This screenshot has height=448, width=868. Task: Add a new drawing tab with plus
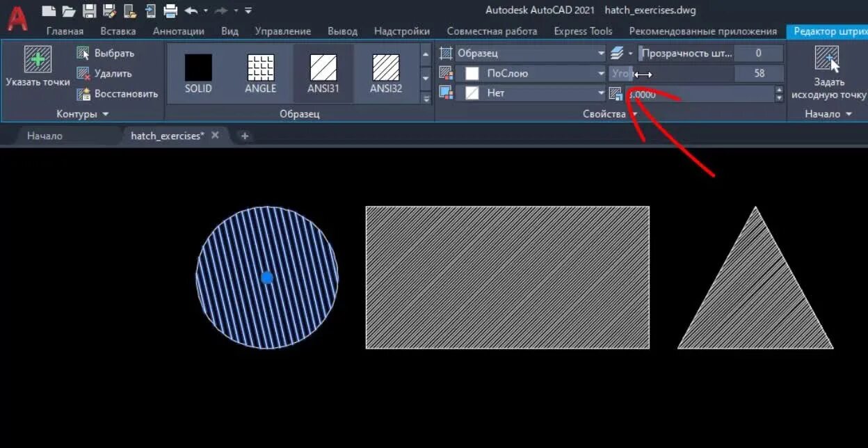tap(244, 136)
